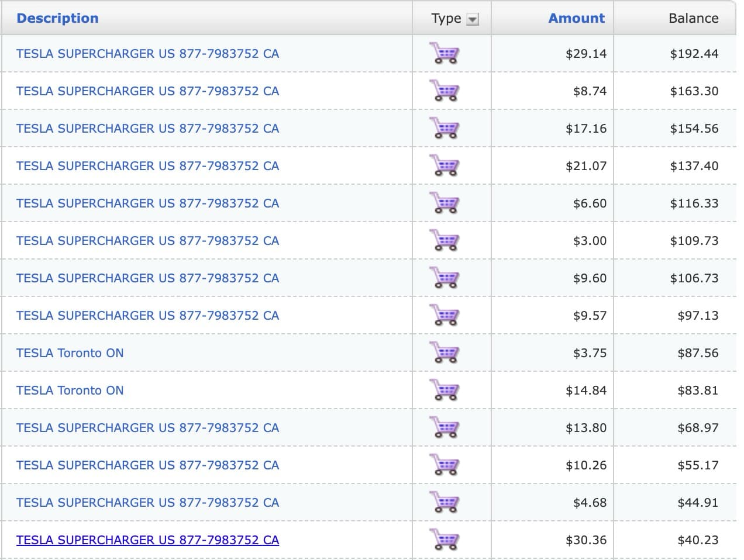Sort by the Description column header
The height and width of the screenshot is (560, 744).
coord(57,18)
